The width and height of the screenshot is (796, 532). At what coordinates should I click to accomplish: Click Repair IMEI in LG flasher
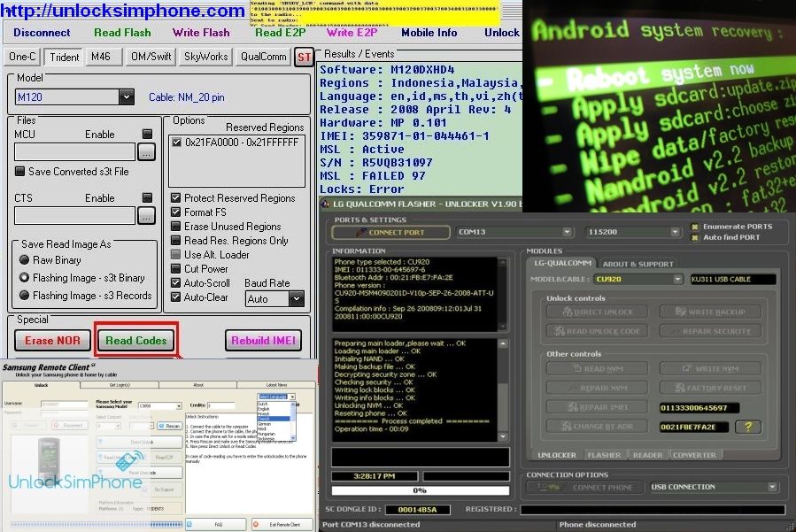click(597, 407)
